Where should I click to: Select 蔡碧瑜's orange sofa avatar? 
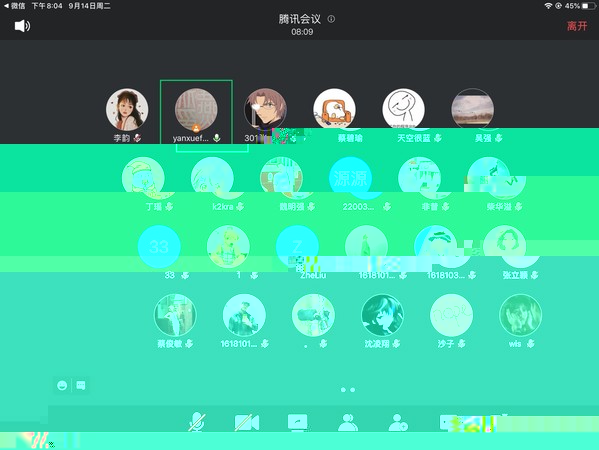[334, 109]
